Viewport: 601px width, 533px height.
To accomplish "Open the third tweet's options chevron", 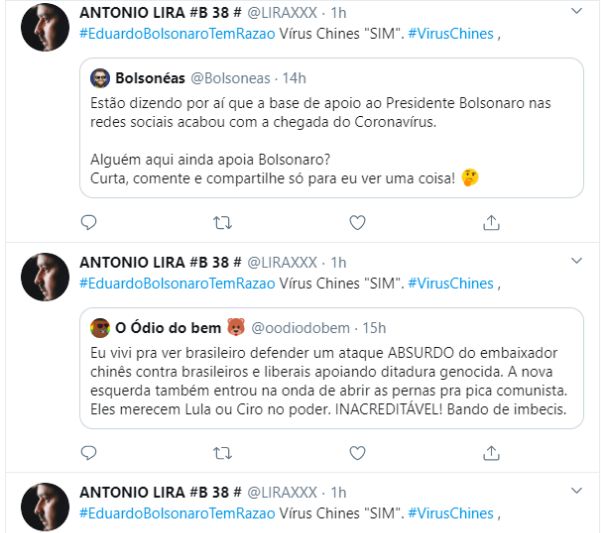I will pos(576,490).
